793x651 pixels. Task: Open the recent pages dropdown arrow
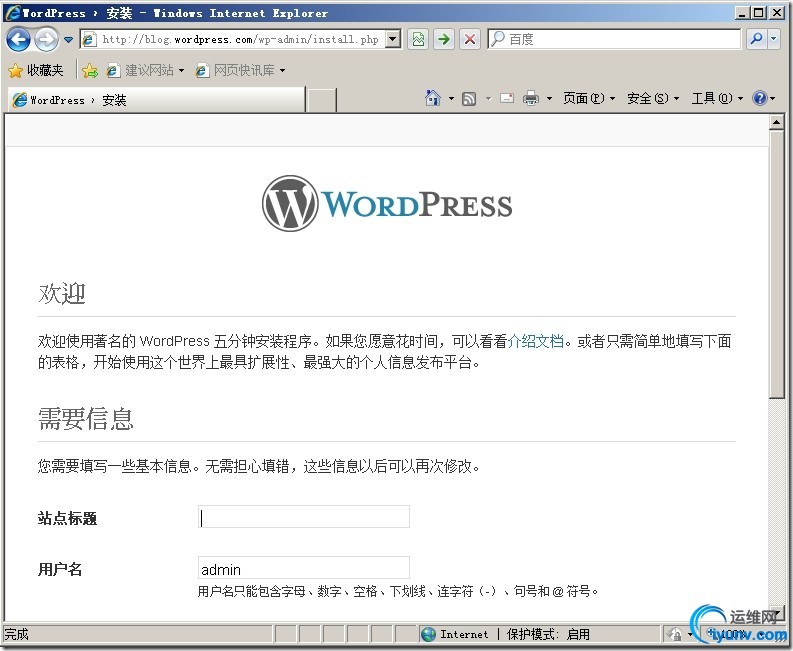pyautogui.click(x=69, y=39)
